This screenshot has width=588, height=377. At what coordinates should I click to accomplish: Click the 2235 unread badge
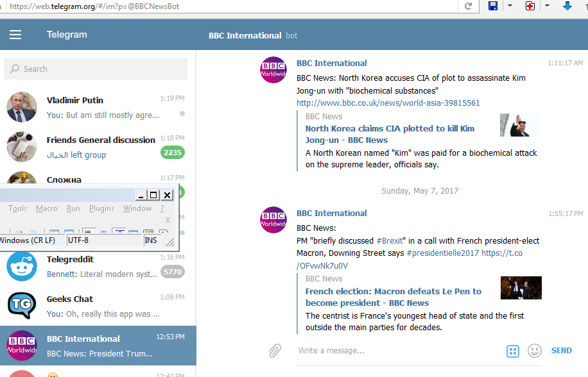click(173, 153)
